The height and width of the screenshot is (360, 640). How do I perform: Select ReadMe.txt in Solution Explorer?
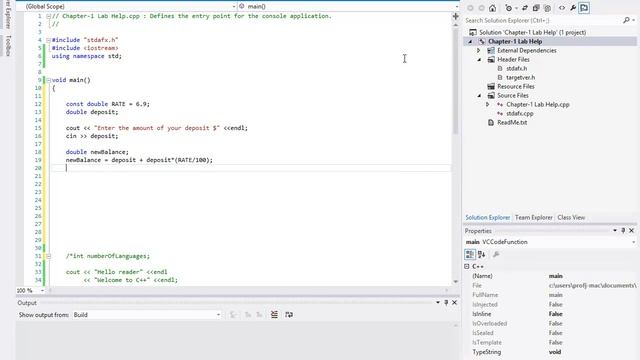click(x=512, y=122)
